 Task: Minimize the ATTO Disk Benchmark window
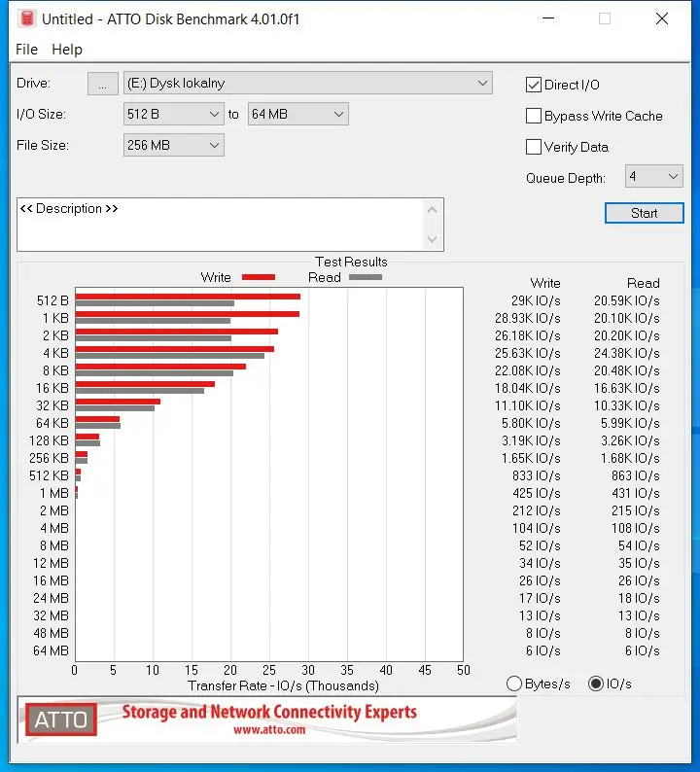[x=548, y=18]
